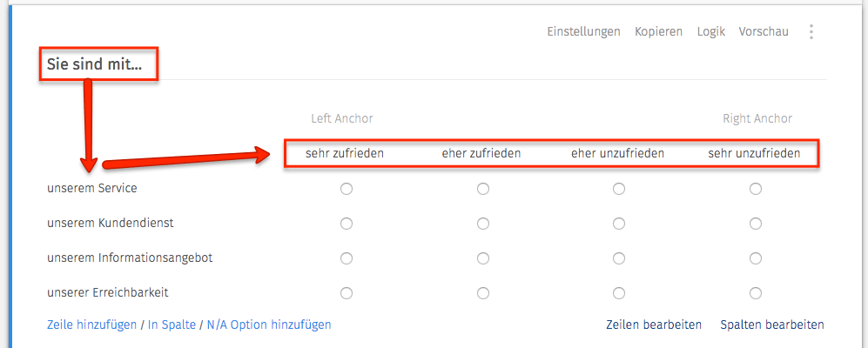Image resolution: width=868 pixels, height=348 pixels.
Task: Select sehr unzufrieden for unserem Service
Action: click(755, 189)
